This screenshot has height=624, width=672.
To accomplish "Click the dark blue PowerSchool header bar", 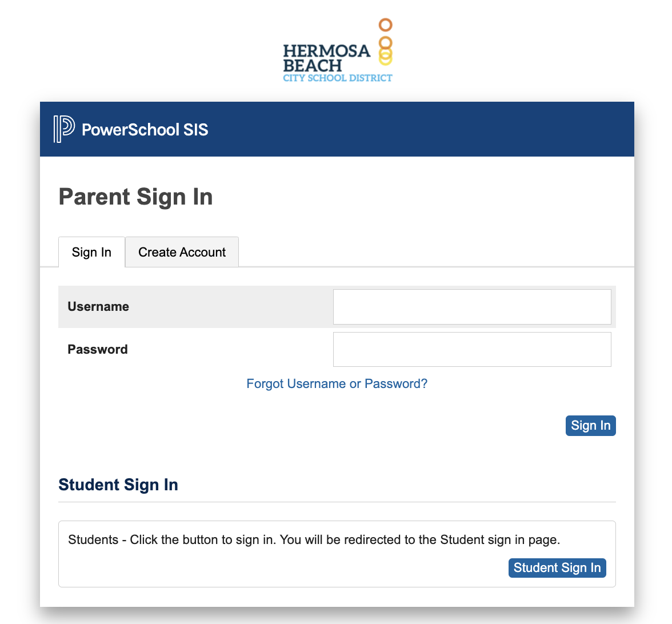I will [x=337, y=129].
